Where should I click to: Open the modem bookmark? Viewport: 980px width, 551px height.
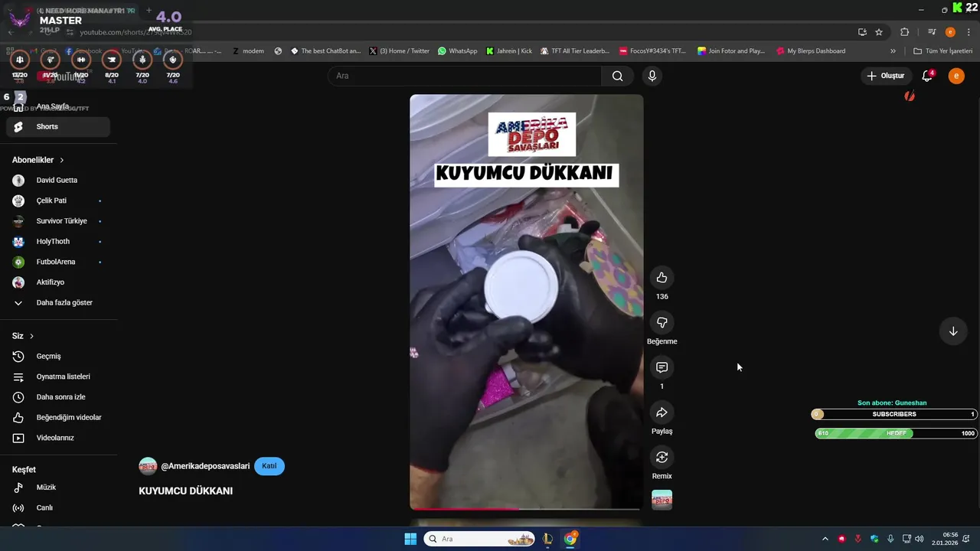[x=248, y=51]
